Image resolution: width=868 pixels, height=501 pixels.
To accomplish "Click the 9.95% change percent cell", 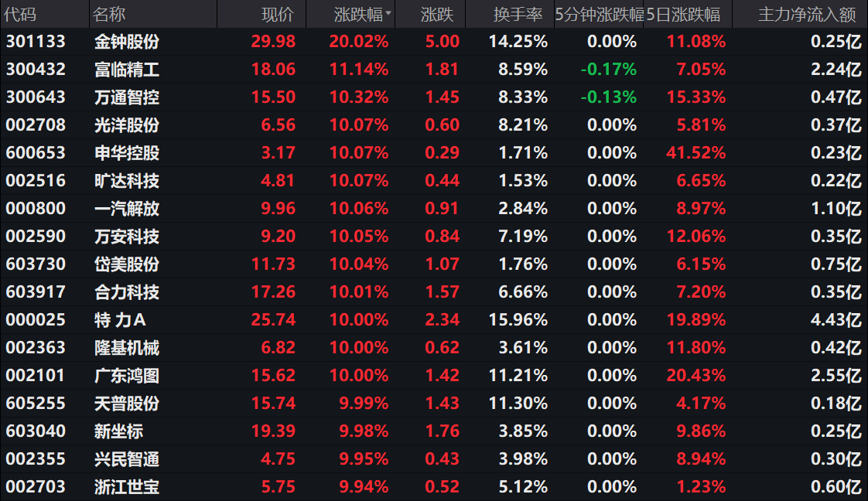I will [364, 459].
